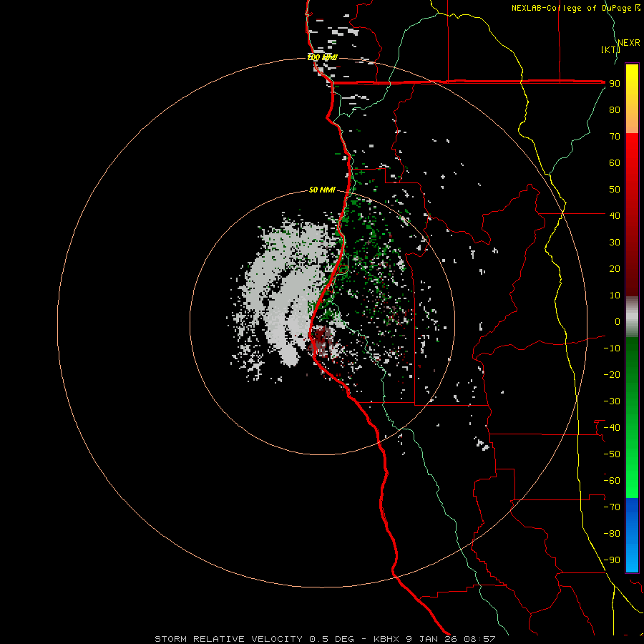
Task: Click the 50 NMI range ring label
Action: pyautogui.click(x=322, y=190)
